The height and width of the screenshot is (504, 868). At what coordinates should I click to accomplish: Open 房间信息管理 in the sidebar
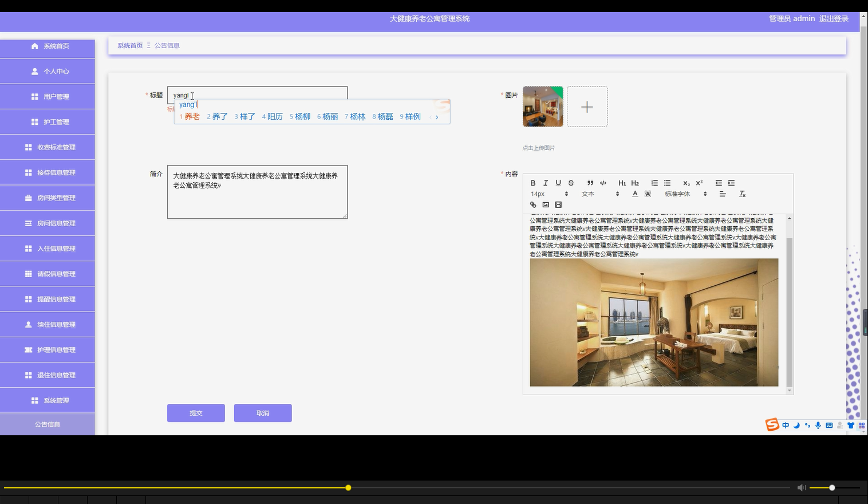coord(48,223)
